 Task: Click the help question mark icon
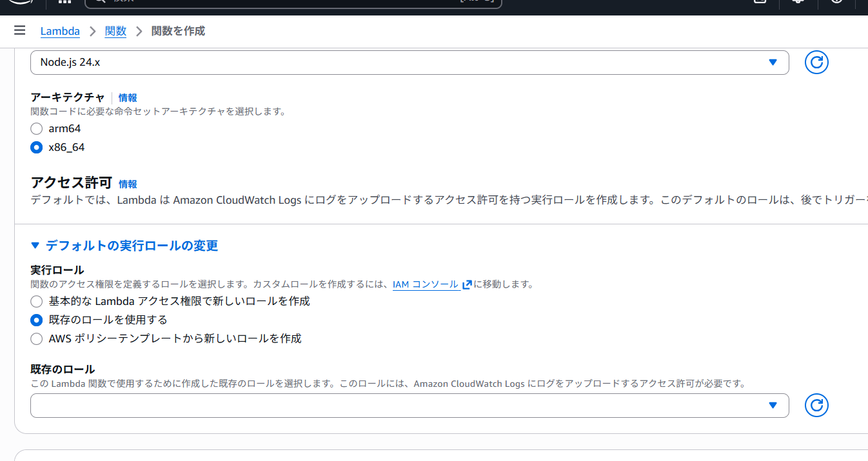coord(836,2)
